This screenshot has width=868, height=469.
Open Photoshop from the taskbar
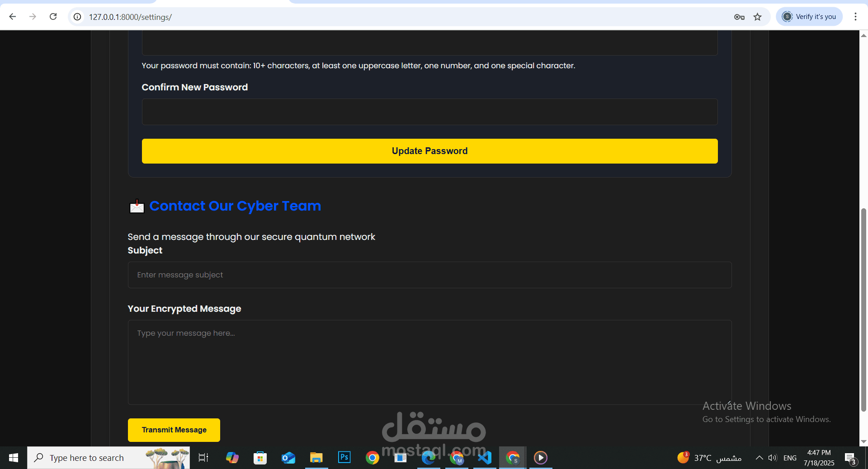point(344,458)
